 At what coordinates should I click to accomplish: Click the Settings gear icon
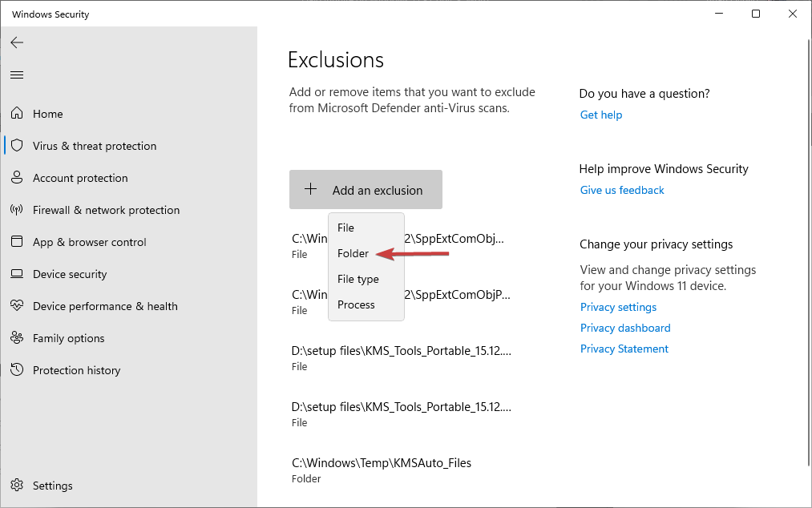coord(17,486)
